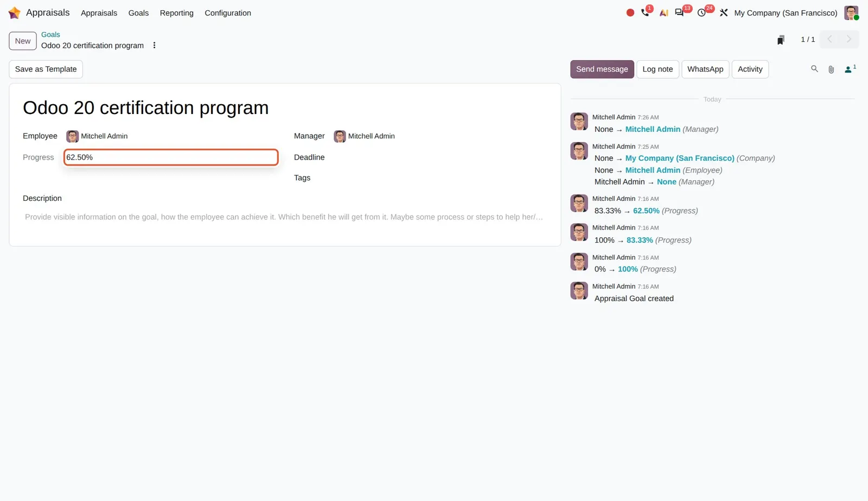Switch company via My Company (San Francisco)
The height and width of the screenshot is (501, 868).
coord(786,13)
